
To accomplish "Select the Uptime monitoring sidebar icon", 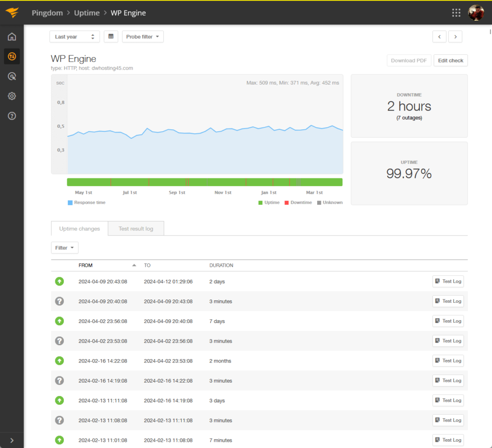I will pyautogui.click(x=12, y=57).
